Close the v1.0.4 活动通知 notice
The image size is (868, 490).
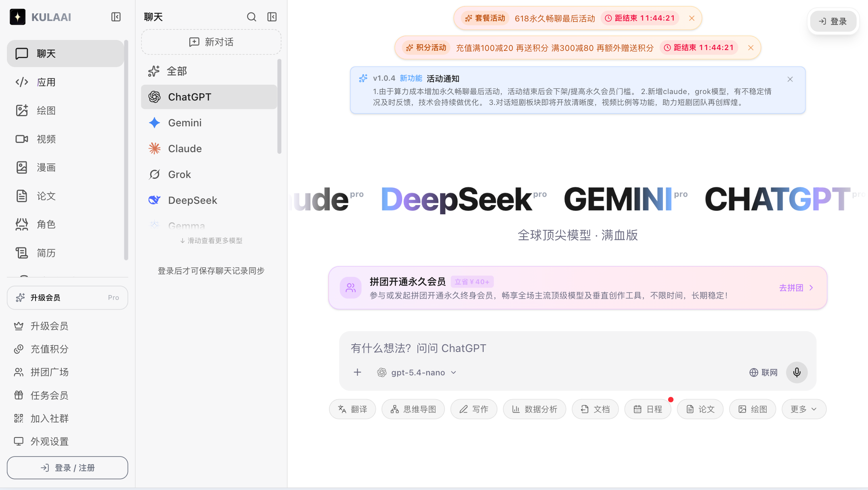point(790,79)
